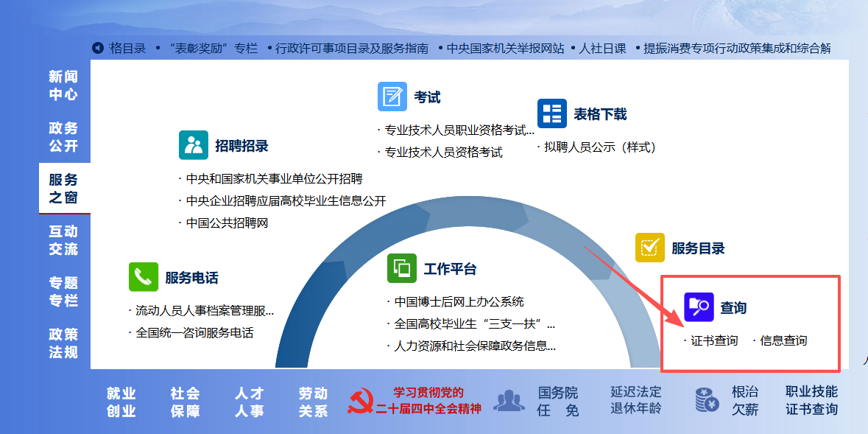Click the ticker's left arrow icon
The image size is (868, 434).
pos(97,48)
